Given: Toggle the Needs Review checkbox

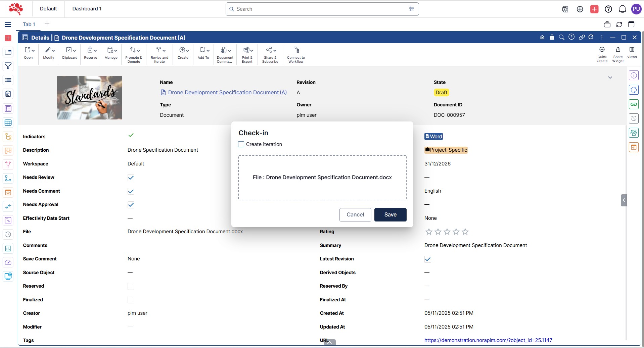Looking at the screenshot, I should tap(131, 178).
